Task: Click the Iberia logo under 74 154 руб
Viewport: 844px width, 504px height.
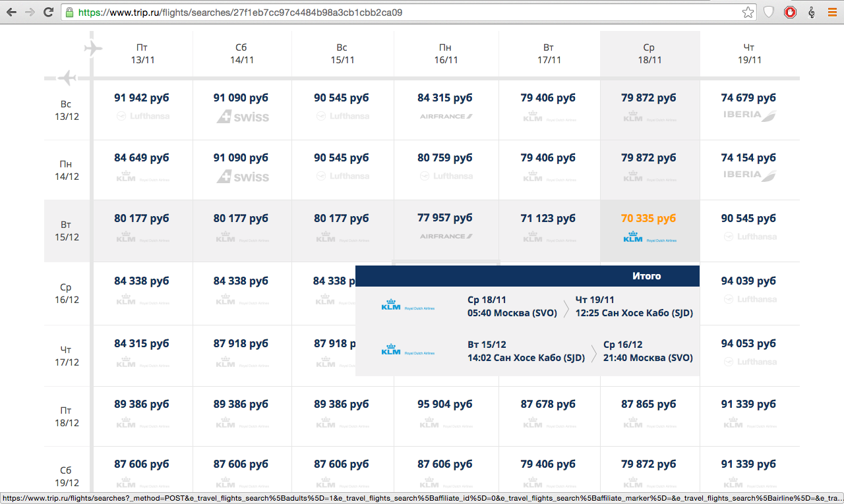Action: [750, 175]
